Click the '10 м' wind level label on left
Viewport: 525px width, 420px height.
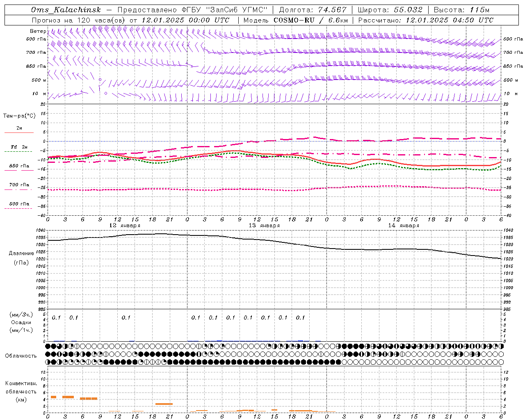pos(39,94)
